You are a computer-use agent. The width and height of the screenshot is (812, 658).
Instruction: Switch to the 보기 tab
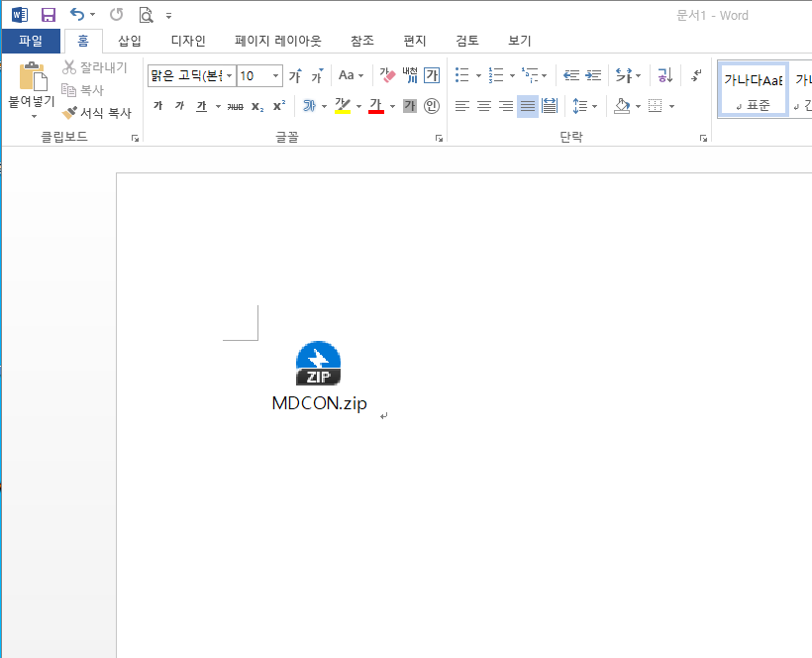coord(520,41)
